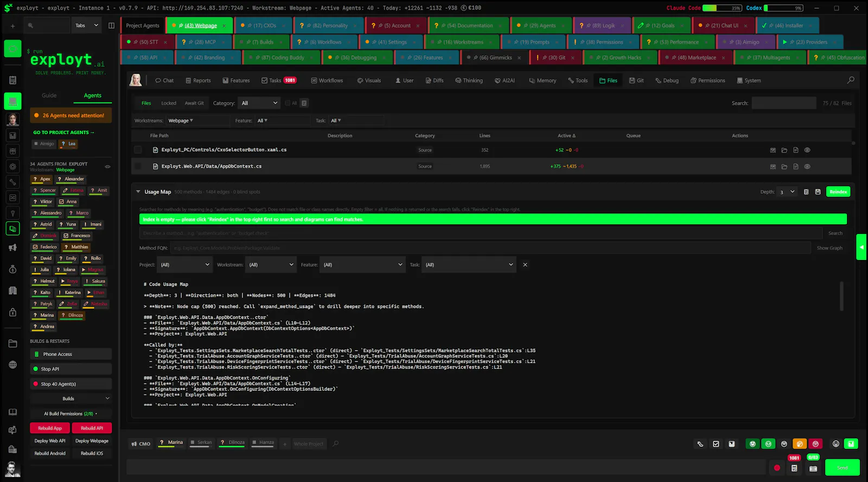Select the Matthias agent chip
This screenshot has height=482, width=868.
76,247
